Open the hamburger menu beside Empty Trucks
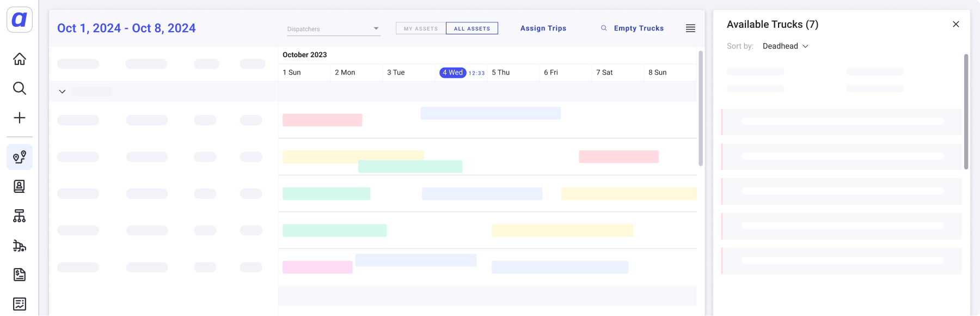Screen dimensions: 980x316 [690, 28]
